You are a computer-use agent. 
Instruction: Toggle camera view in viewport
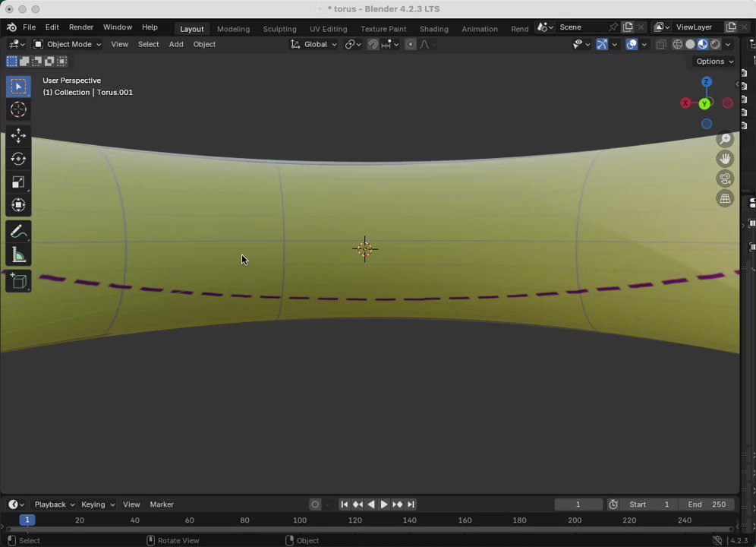pyautogui.click(x=725, y=179)
